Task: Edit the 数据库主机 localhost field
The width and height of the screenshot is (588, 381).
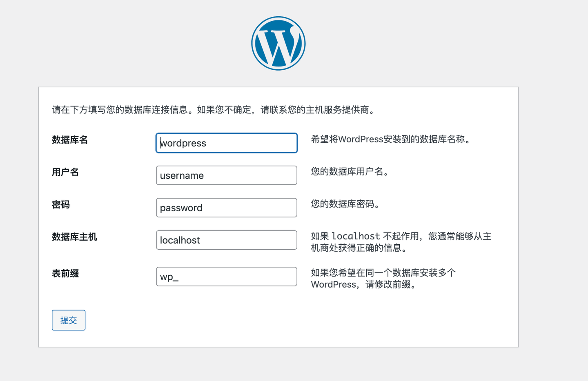Action: pos(227,240)
